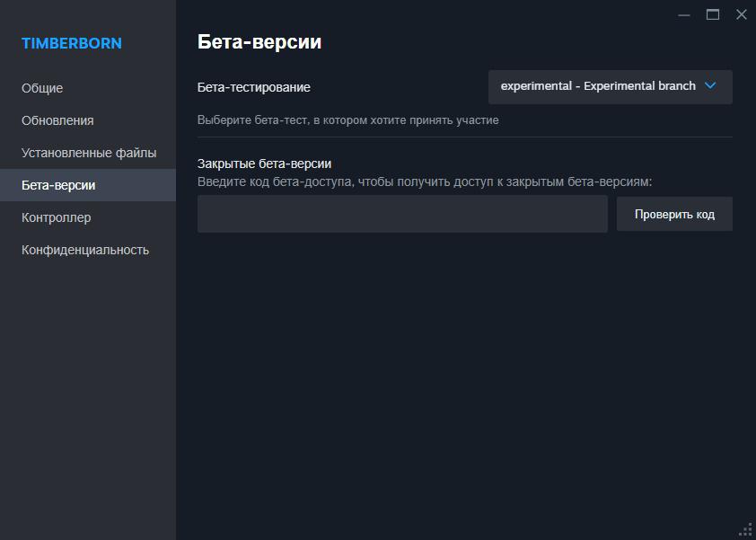Open the Установленные файлы section
Viewport: 756px width, 540px height.
pos(88,153)
